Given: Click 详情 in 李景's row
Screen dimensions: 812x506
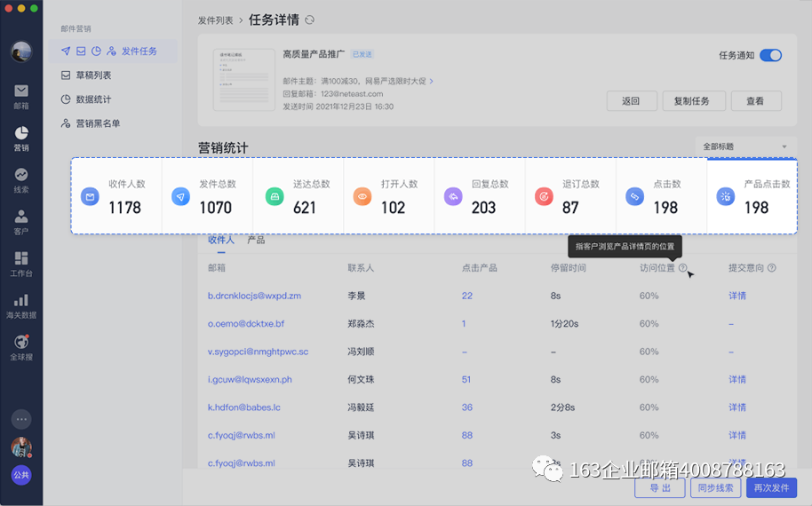Looking at the screenshot, I should pyautogui.click(x=737, y=296).
